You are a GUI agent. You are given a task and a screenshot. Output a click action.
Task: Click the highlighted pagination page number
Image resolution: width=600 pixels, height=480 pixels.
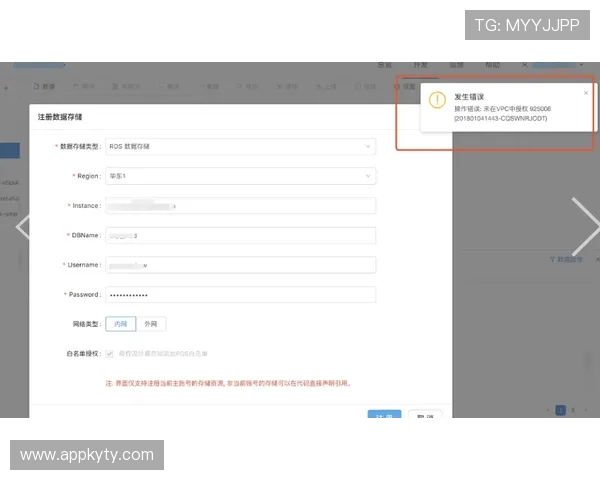pos(560,409)
